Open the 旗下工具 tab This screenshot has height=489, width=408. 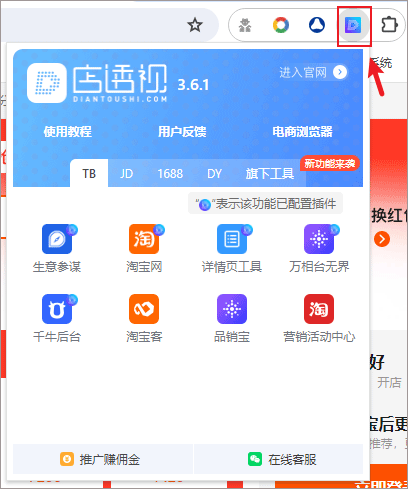(270, 174)
